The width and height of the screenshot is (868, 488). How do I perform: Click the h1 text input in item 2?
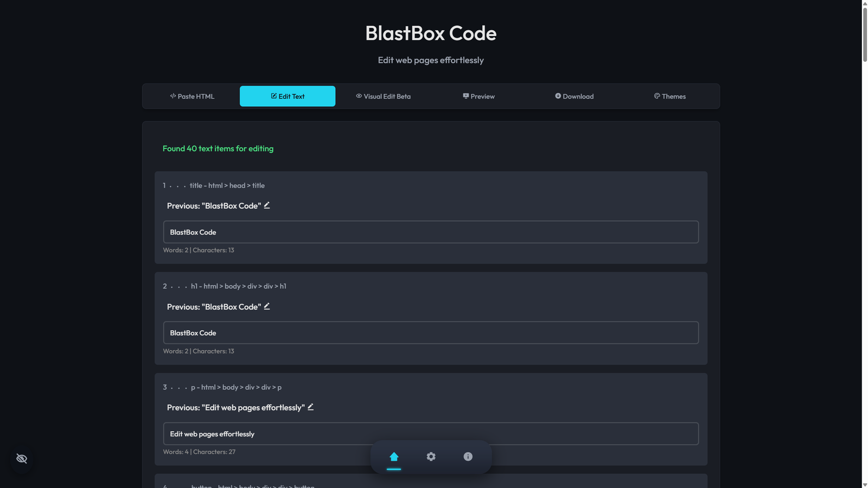point(431,333)
